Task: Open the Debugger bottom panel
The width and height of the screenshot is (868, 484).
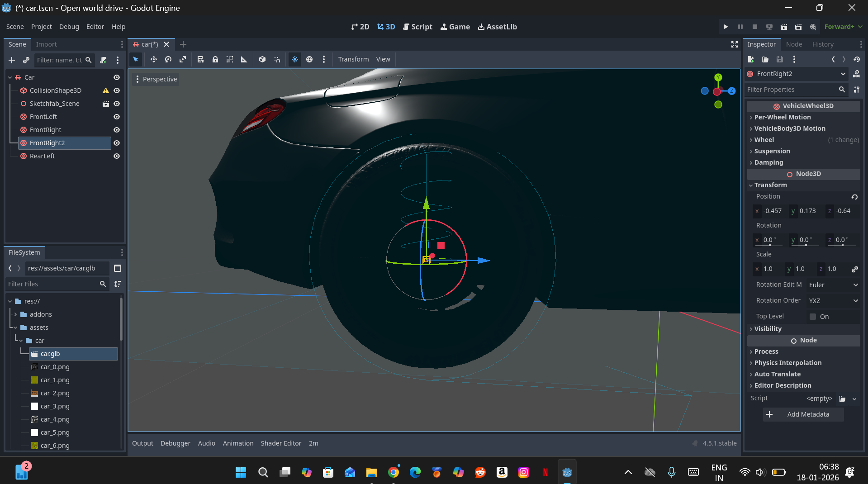Action: [175, 443]
